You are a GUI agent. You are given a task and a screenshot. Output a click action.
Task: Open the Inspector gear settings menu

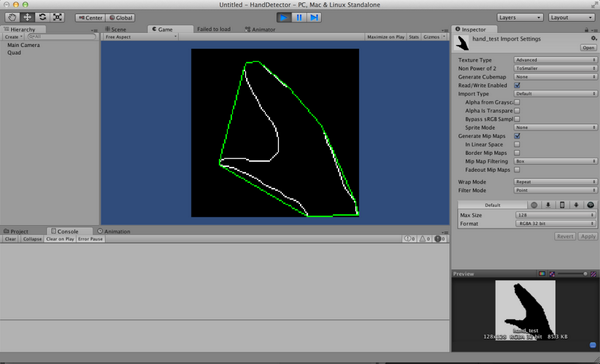[593, 38]
